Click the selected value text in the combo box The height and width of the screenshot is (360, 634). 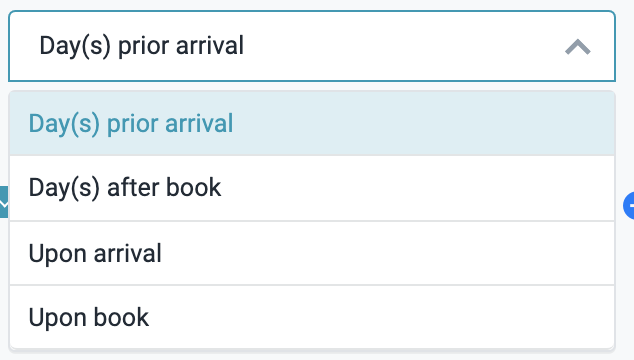(142, 46)
